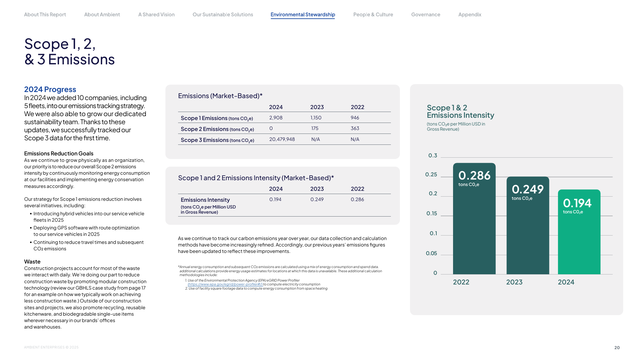Click the Scope 3 Emissions row label
The image size is (644, 362).
[x=217, y=140]
